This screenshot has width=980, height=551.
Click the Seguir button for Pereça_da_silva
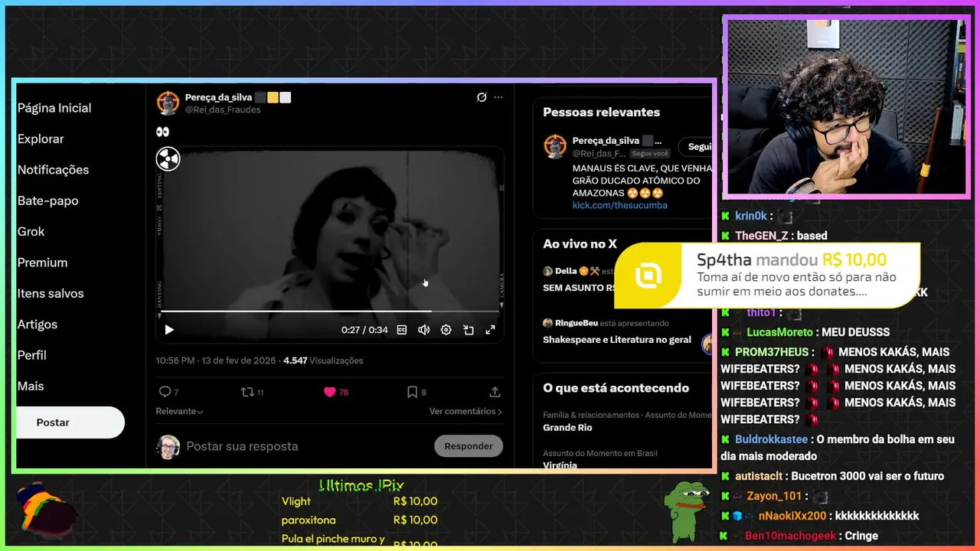coord(697,147)
